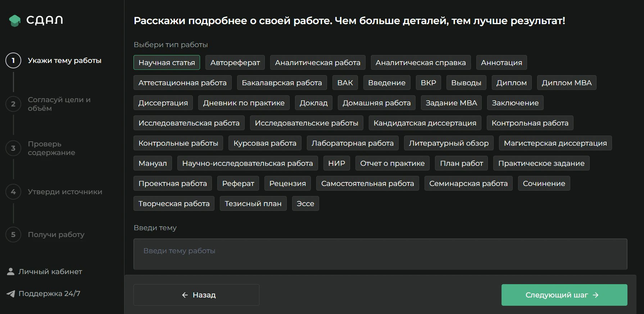Go to step Получи работу
The width and height of the screenshot is (644, 314).
[56, 235]
